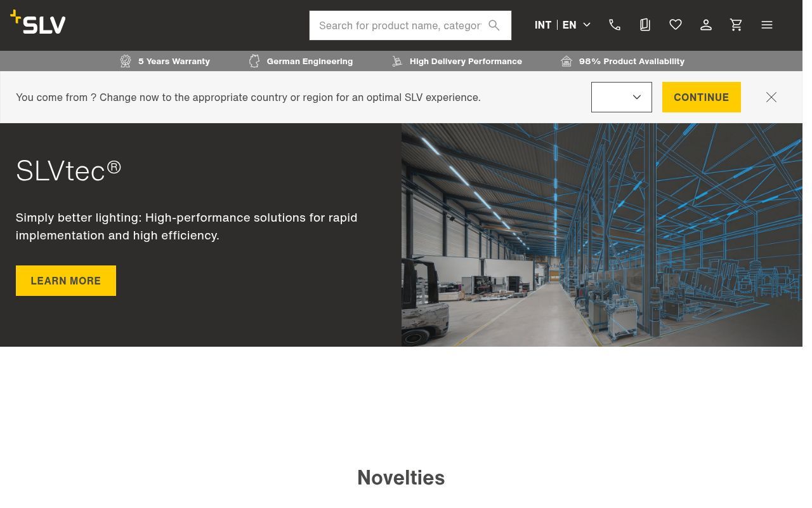Click the CONTINUE button

(x=702, y=97)
